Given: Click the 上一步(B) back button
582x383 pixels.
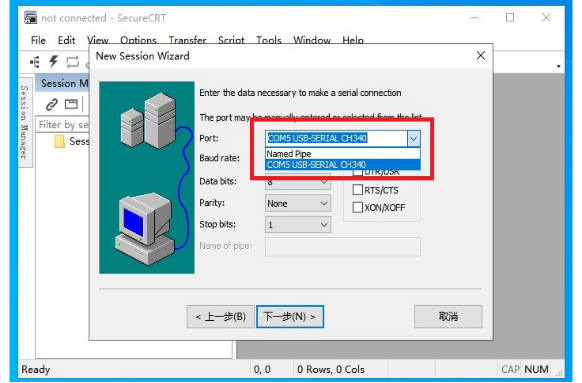Looking at the screenshot, I should tap(220, 317).
